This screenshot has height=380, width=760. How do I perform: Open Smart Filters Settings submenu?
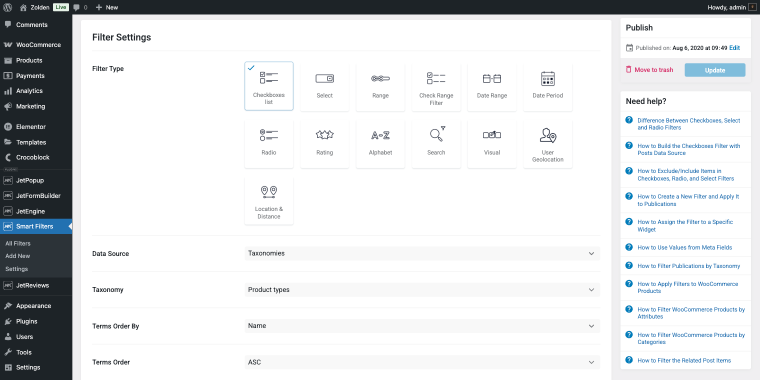(x=16, y=269)
